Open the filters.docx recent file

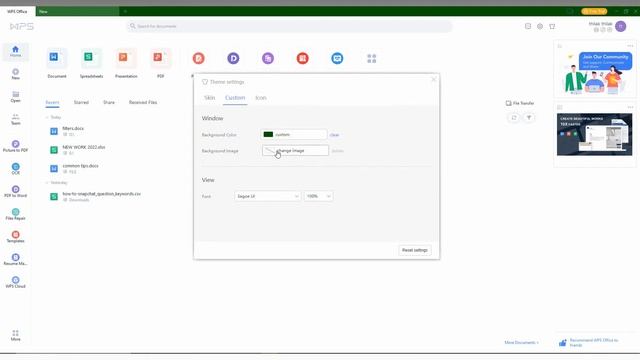(73, 131)
